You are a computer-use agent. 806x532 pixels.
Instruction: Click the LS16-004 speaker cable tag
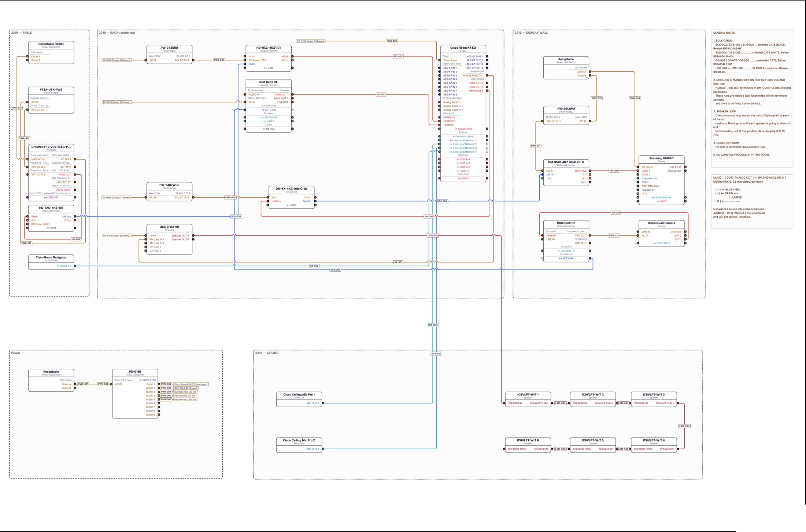[684, 426]
